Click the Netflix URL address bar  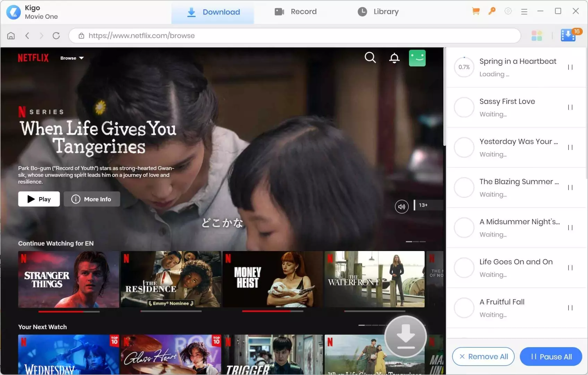pyautogui.click(x=295, y=35)
